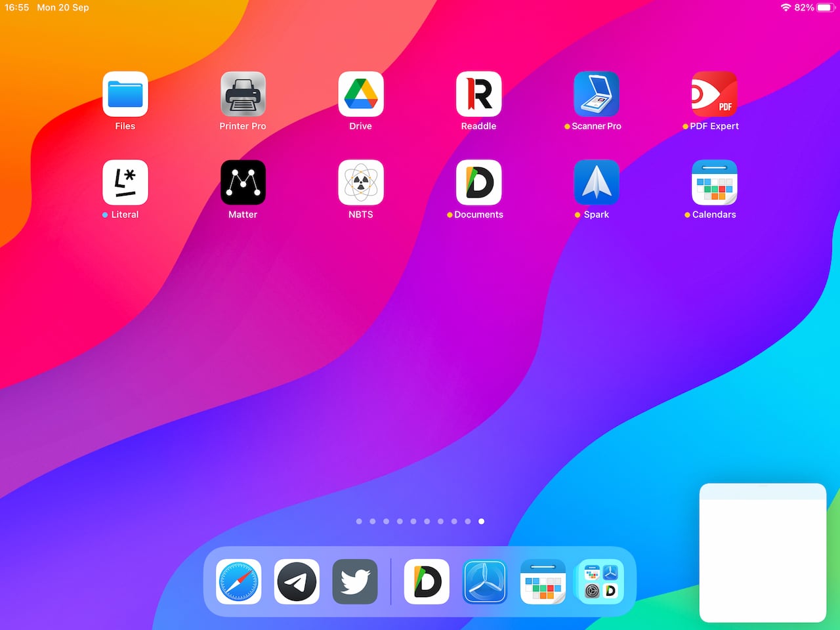
Task: Launch TestFlight from the dock
Action: click(x=485, y=581)
